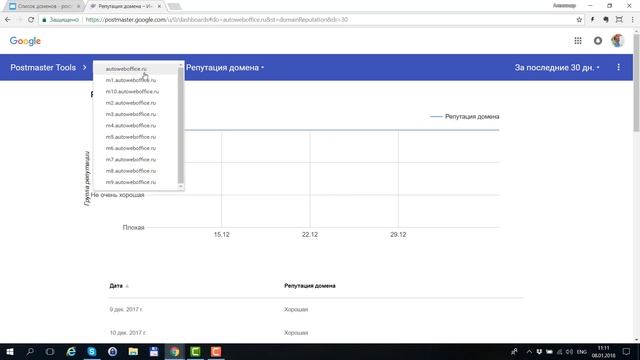Click the domain list scrollbar thumb
This screenshot has width=640, height=360.
coord(180,125)
